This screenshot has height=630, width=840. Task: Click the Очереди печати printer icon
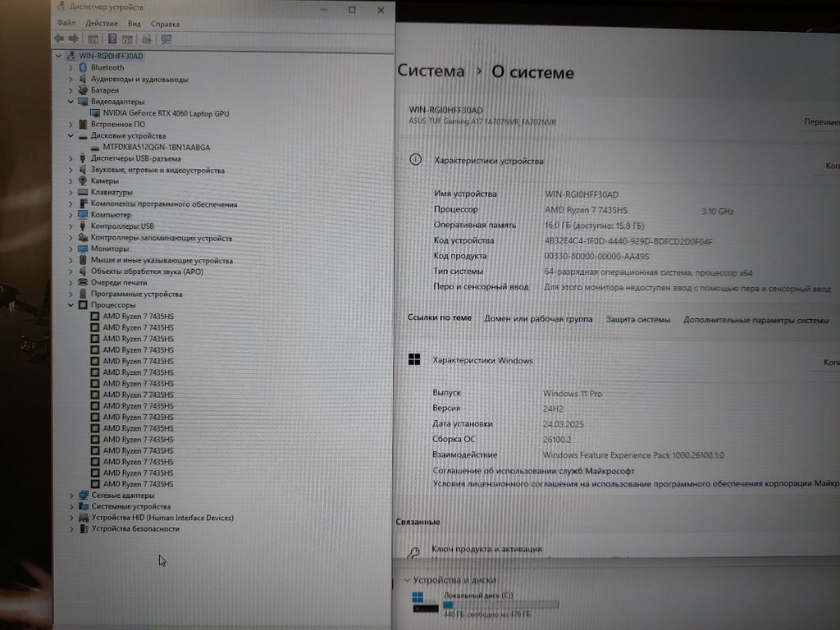[83, 282]
